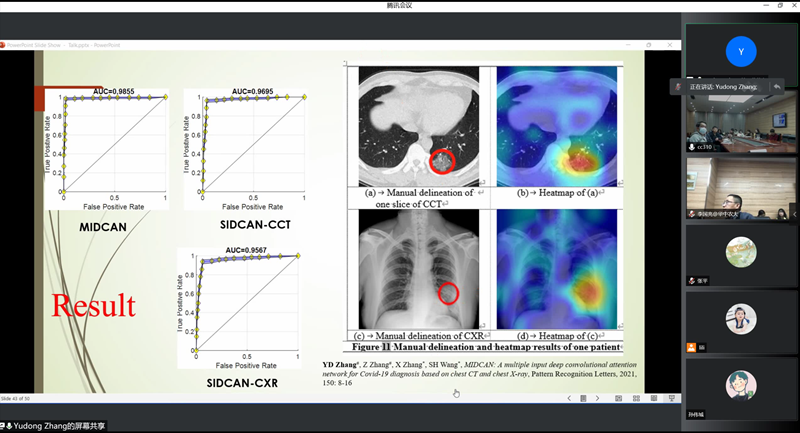Advance with the next slide arrow
800x433 pixels.
[x=597, y=397]
